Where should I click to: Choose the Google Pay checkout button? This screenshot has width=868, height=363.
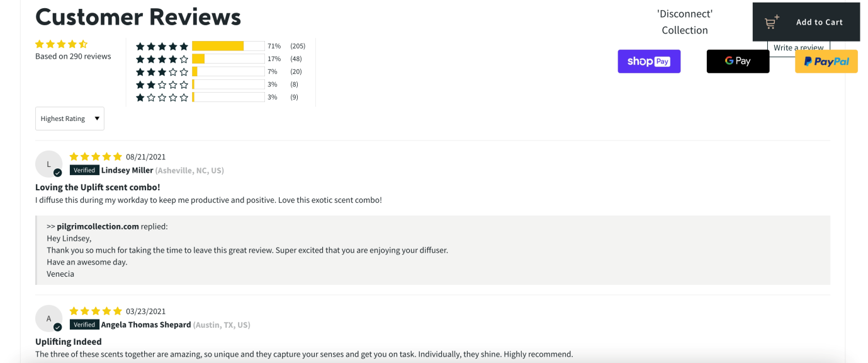738,61
